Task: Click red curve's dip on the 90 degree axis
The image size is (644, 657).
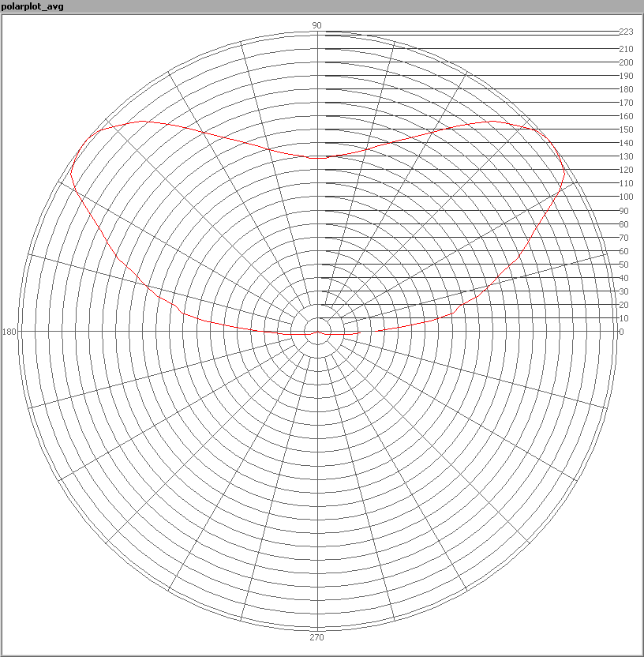Action: click(317, 158)
